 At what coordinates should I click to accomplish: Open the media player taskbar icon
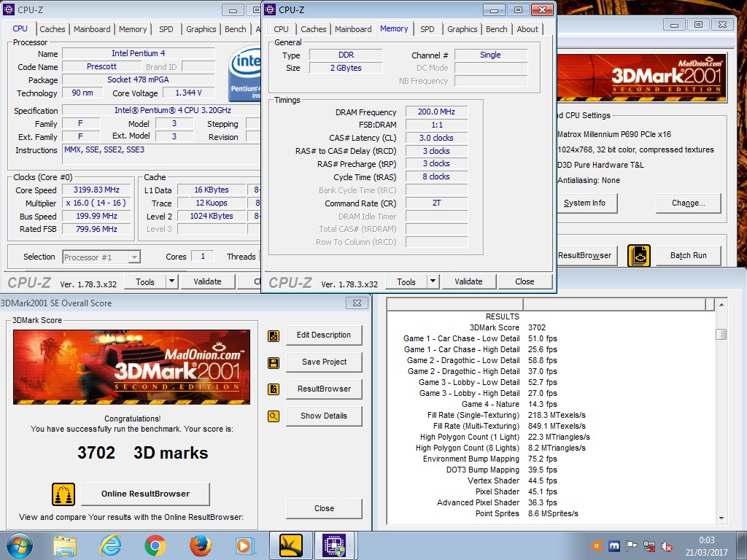click(x=245, y=545)
